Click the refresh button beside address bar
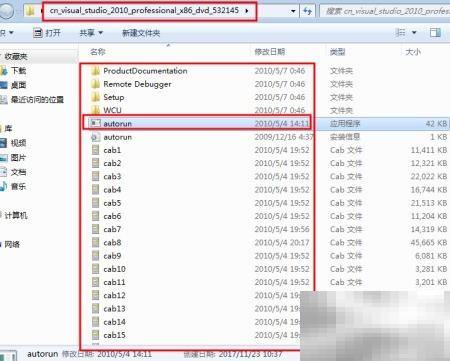 (307, 11)
